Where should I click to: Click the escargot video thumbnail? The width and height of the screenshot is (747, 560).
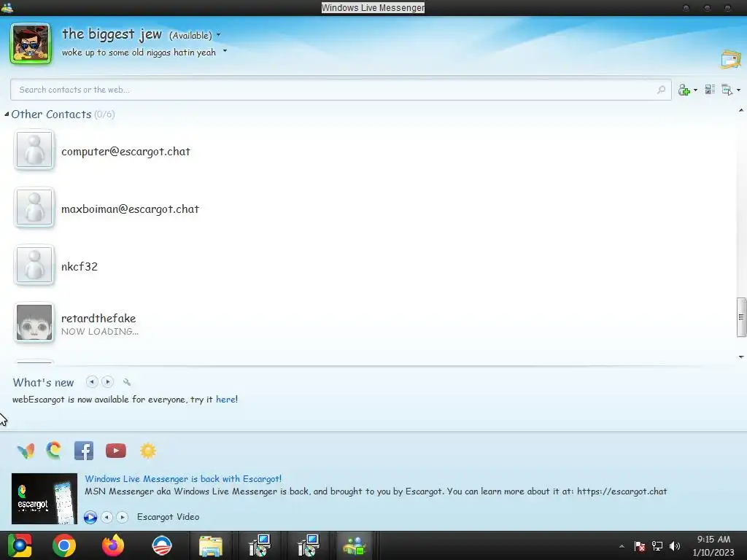click(44, 499)
